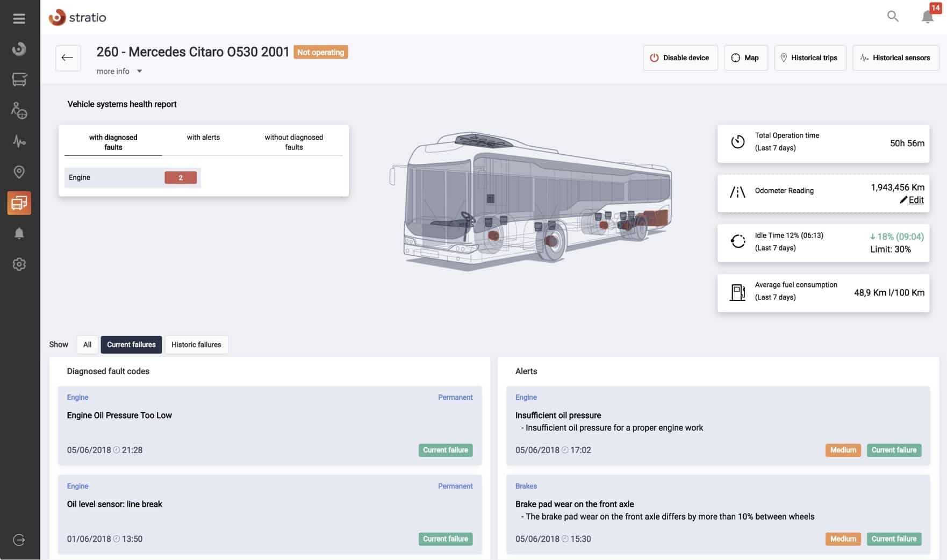Select the Current failures filter

tap(131, 344)
